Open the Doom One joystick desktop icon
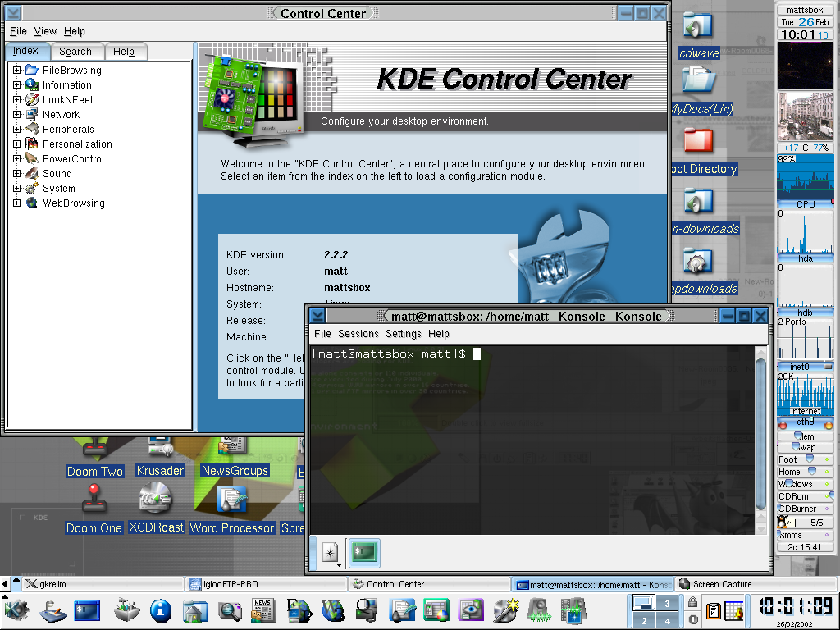This screenshot has width=840, height=630. (94, 507)
